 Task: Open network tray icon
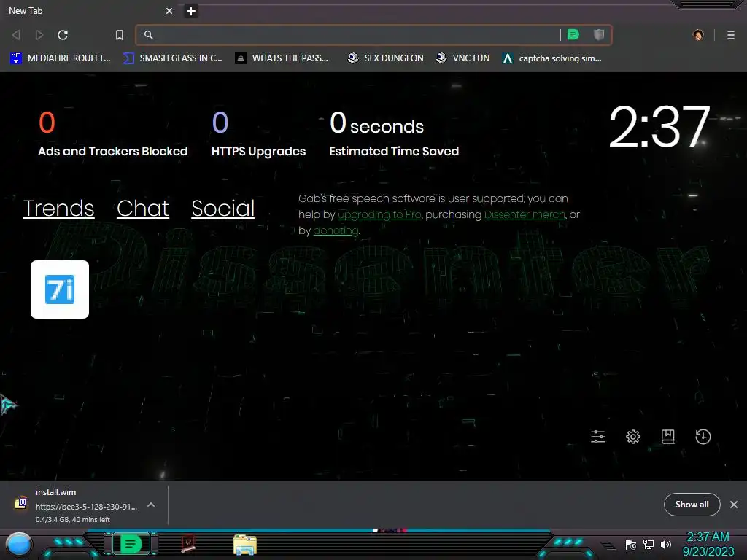pyautogui.click(x=649, y=544)
